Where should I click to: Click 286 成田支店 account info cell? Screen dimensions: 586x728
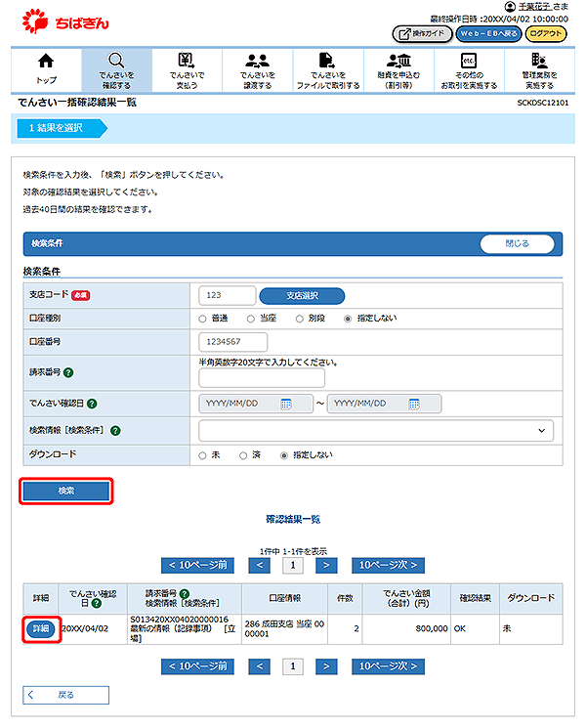pyautogui.click(x=284, y=628)
